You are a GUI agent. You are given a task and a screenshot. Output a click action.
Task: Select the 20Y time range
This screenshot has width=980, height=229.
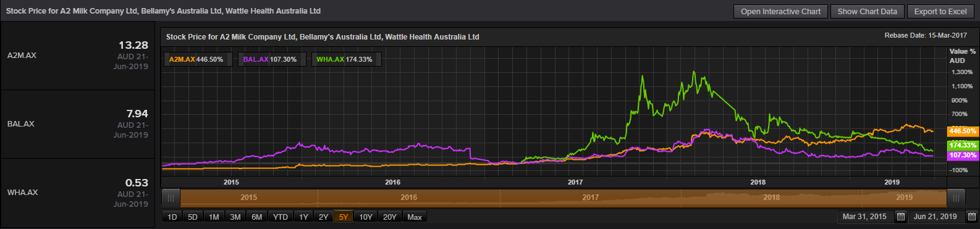390,217
